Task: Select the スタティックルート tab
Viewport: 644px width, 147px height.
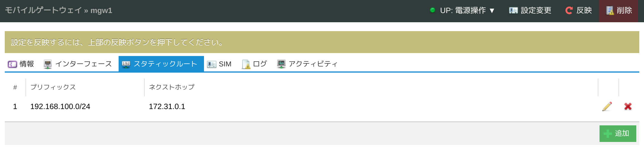Action: tap(161, 64)
